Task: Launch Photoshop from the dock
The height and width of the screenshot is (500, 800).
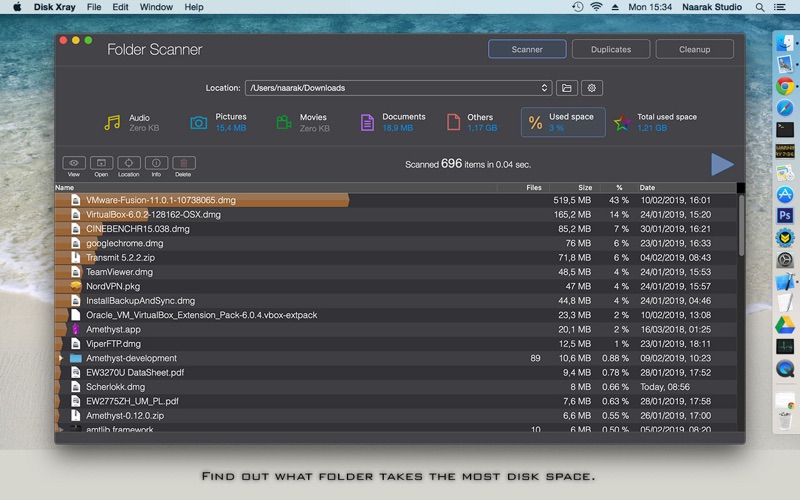Action: click(785, 215)
